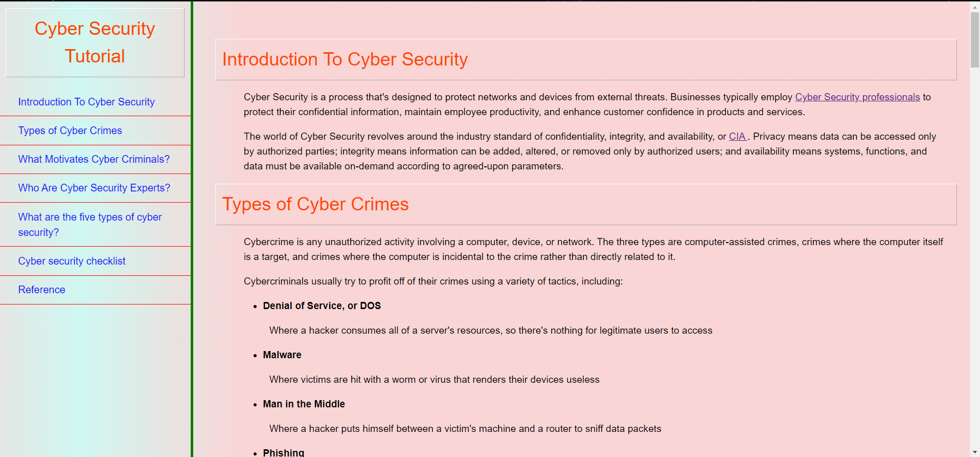
Task: Open What are the five types of cyber security?
Action: [90, 224]
